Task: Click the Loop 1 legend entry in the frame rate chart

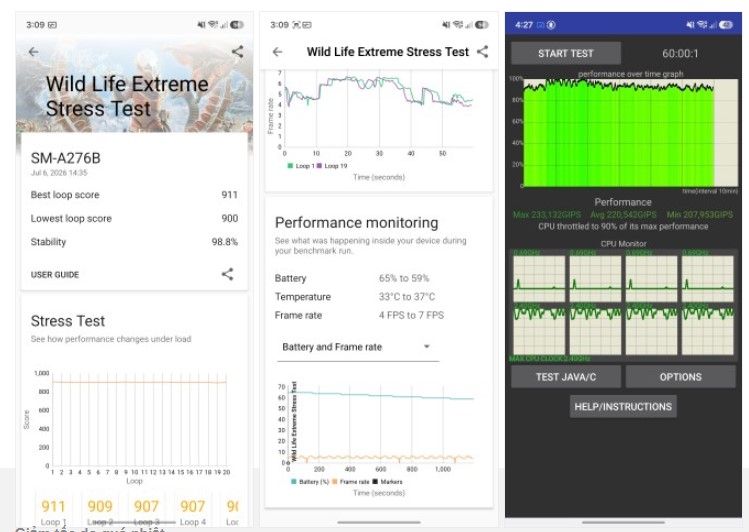Action: pyautogui.click(x=301, y=166)
